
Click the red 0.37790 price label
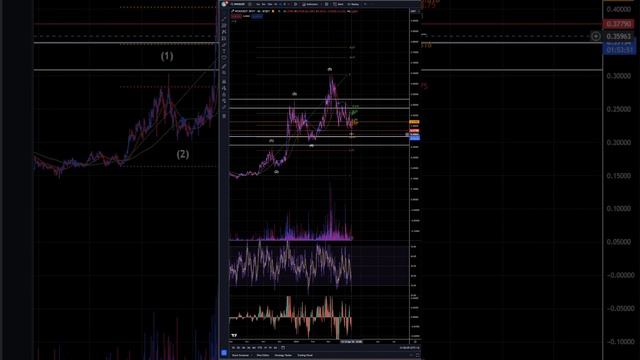(618, 24)
